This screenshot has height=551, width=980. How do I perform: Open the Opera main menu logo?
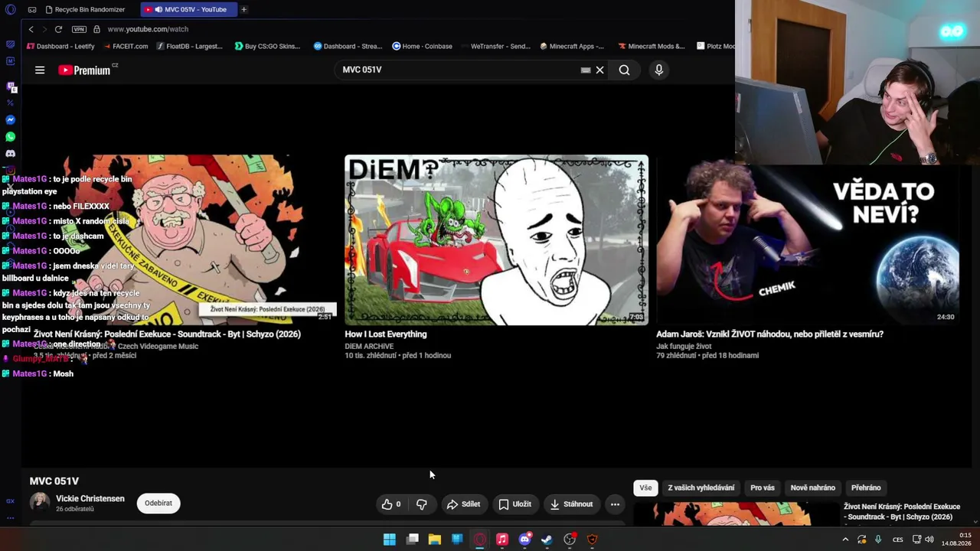(10, 9)
